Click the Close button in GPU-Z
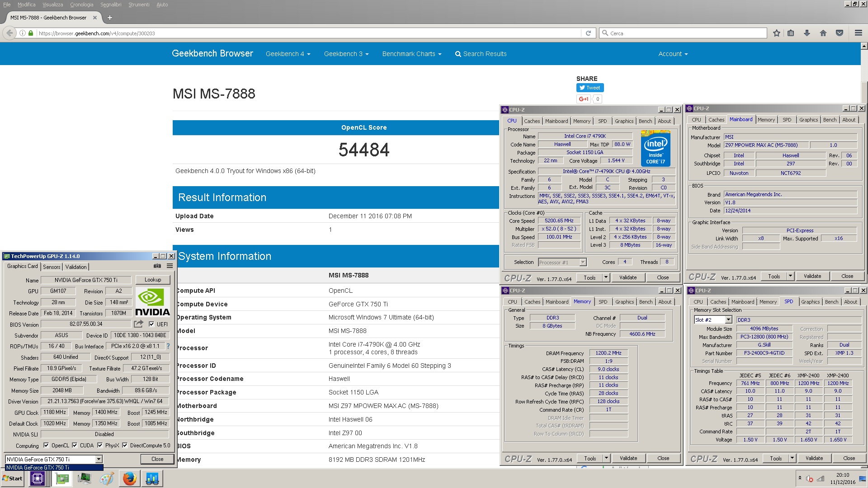The height and width of the screenshot is (488, 868). [x=157, y=459]
